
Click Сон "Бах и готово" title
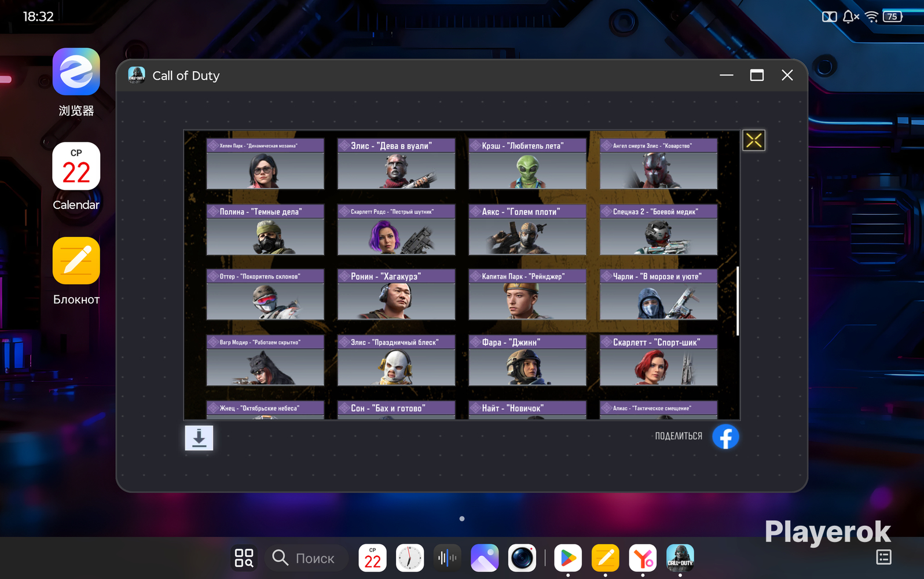[388, 408]
